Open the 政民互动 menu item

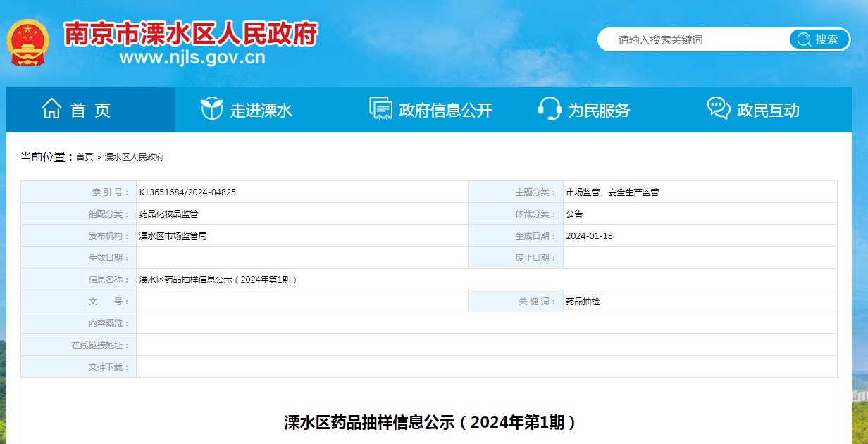click(x=768, y=111)
